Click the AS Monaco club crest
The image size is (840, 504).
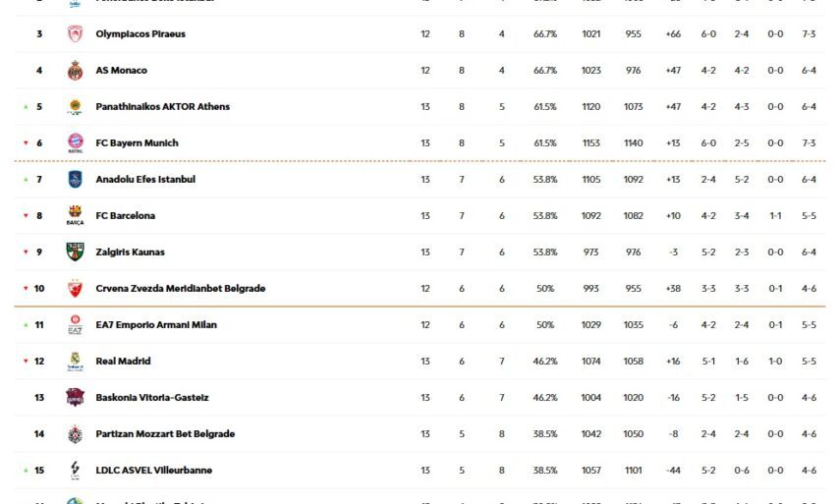click(75, 71)
